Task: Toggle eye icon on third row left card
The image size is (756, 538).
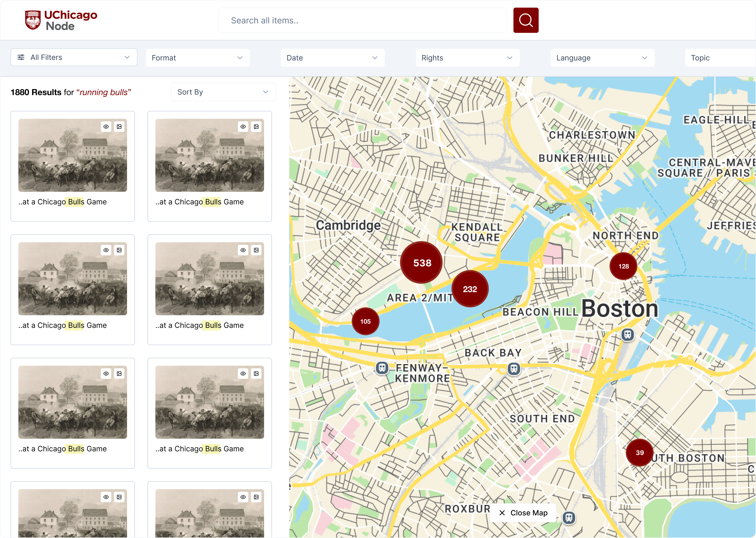Action: coord(106,374)
